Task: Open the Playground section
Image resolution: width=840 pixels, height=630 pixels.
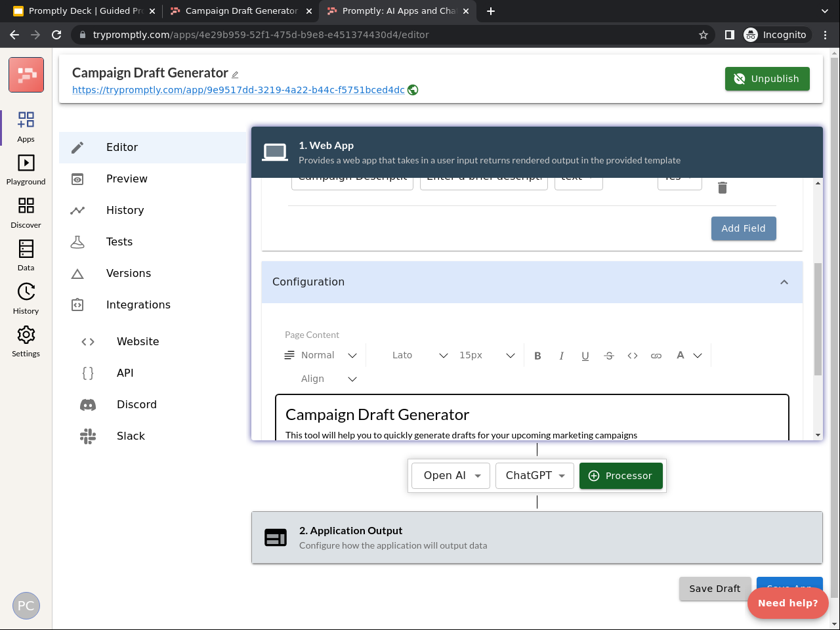Action: click(26, 170)
